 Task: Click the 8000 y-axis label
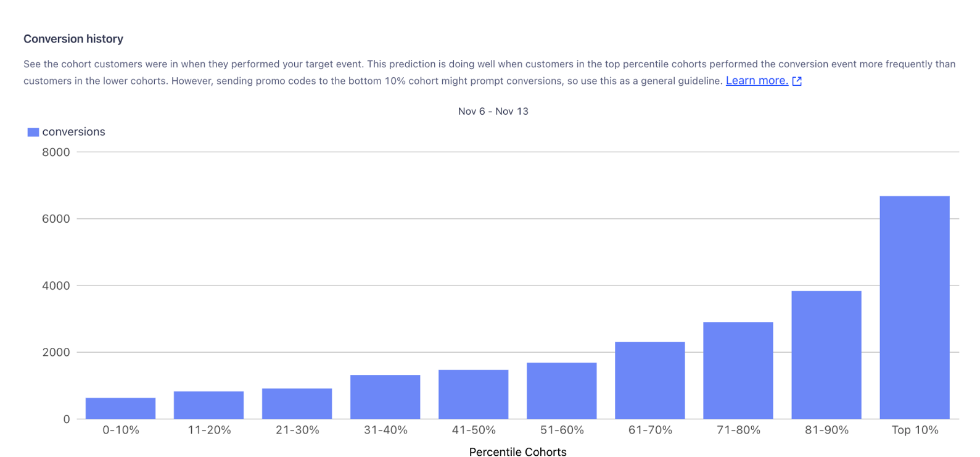[x=56, y=152]
